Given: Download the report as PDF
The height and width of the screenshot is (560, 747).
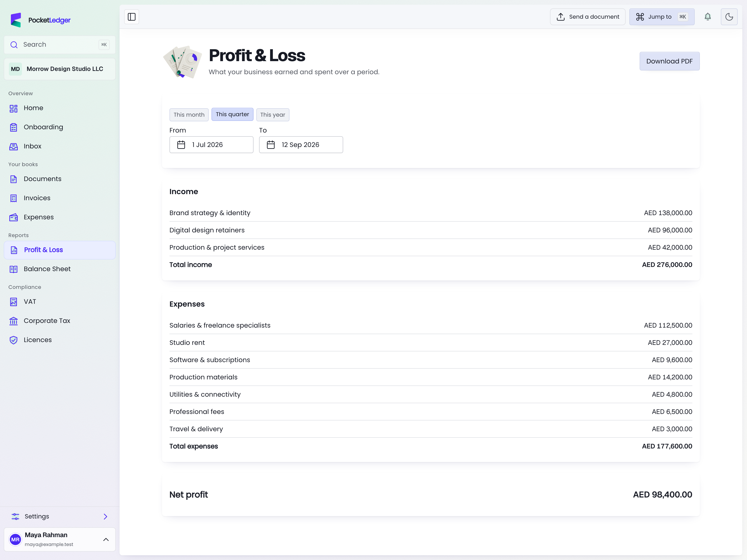Looking at the screenshot, I should coord(669,61).
